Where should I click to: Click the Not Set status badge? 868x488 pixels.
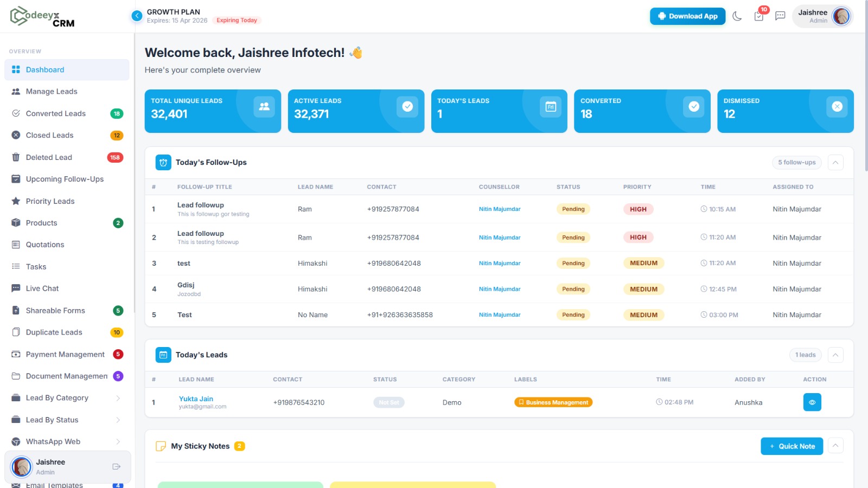389,402
